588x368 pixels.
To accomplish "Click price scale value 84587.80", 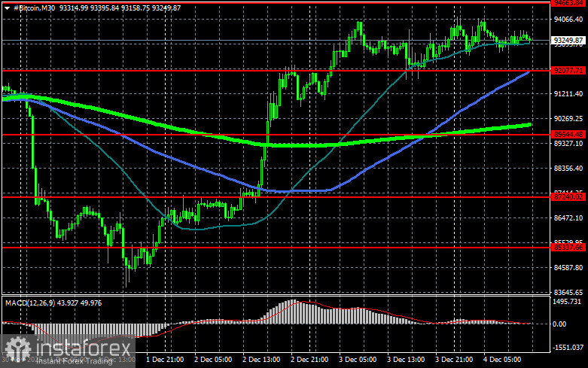I will click(x=568, y=268).
